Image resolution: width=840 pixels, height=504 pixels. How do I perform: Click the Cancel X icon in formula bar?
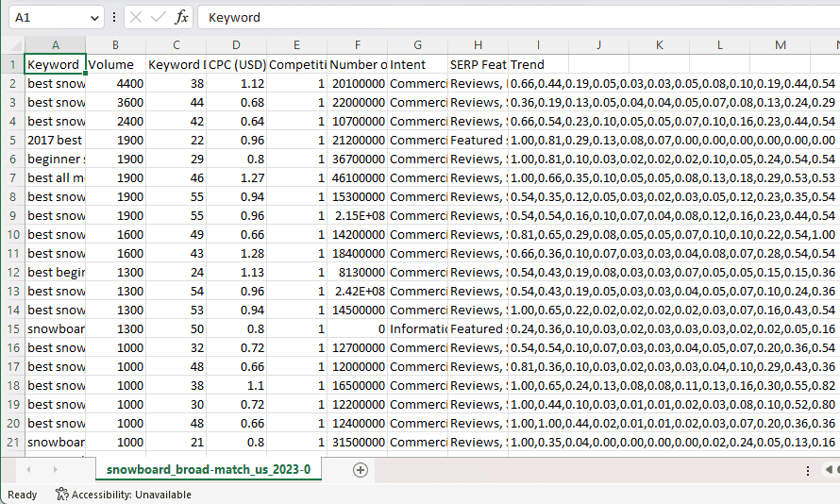click(136, 18)
